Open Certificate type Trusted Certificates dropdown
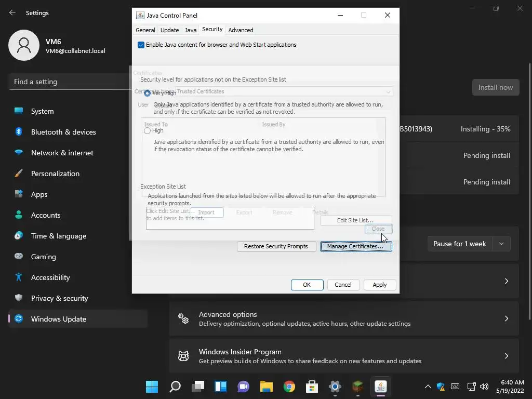 [284, 91]
